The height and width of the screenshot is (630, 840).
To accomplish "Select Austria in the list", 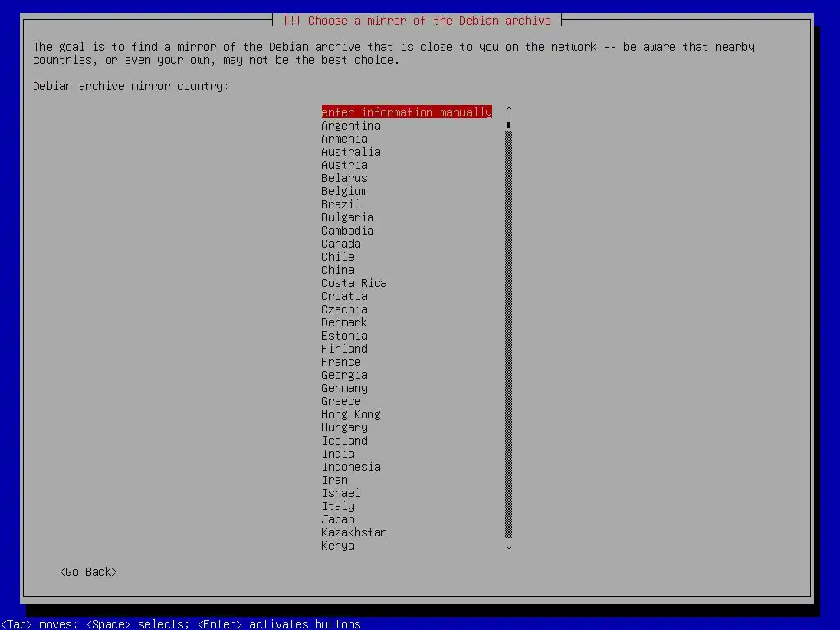I will coord(345,164).
